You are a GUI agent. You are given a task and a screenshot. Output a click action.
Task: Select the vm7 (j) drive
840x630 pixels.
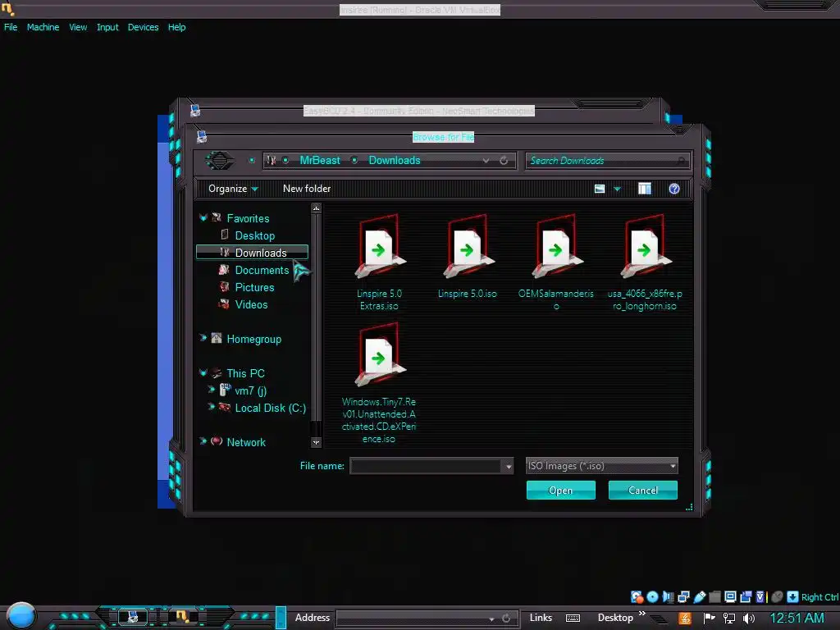point(251,390)
